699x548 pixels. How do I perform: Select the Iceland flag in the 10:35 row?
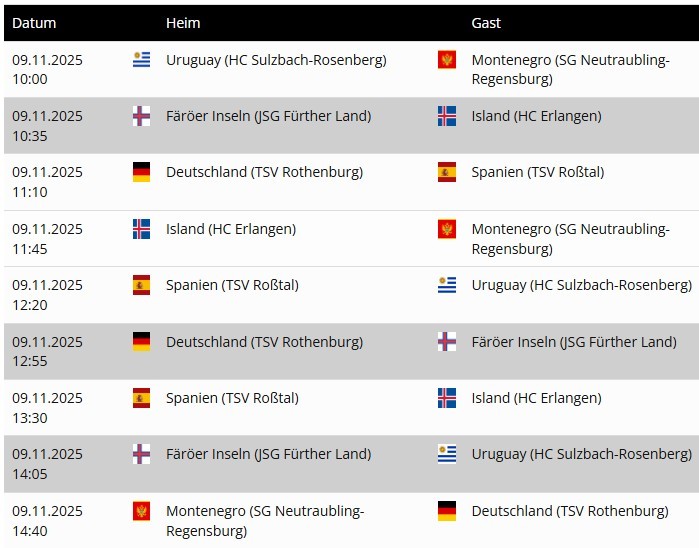[x=447, y=116]
